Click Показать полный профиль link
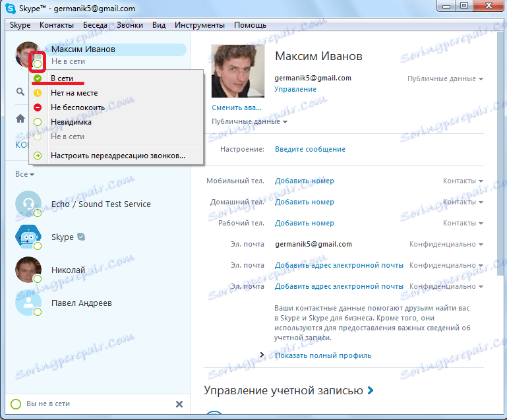 (323, 355)
